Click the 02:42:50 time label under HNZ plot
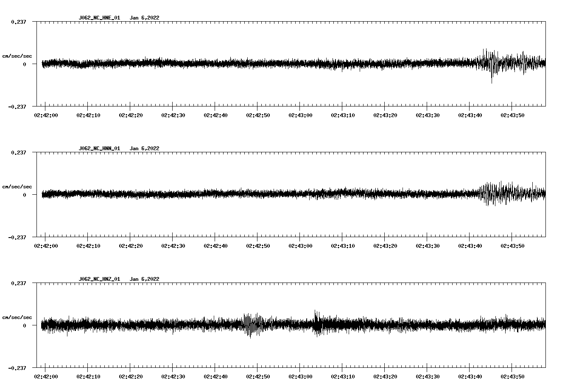 [258, 376]
